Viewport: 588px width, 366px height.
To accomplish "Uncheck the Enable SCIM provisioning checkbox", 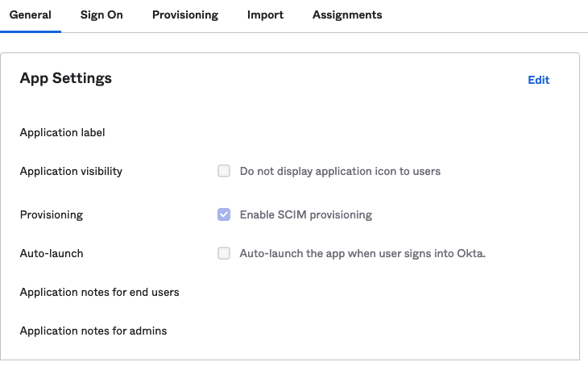I will tap(224, 214).
